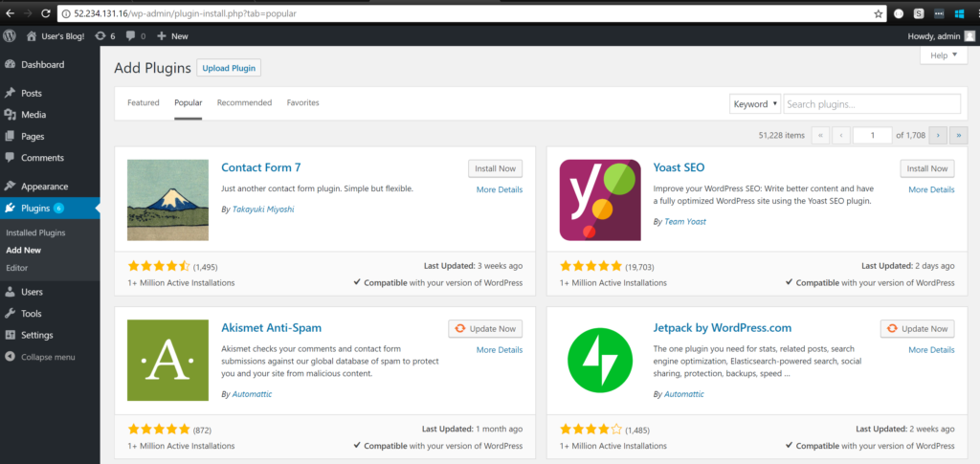Open More Details for Akismet Anti-Spam

[x=500, y=350]
